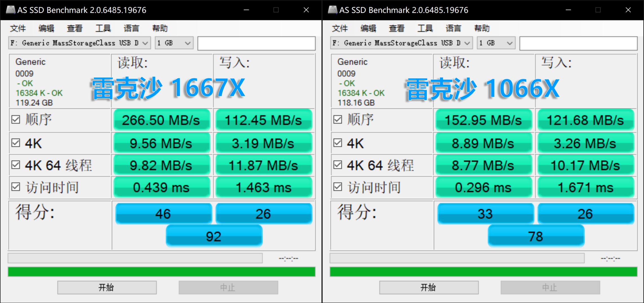Click the 3.19 MB/s 4K write result

click(x=264, y=143)
